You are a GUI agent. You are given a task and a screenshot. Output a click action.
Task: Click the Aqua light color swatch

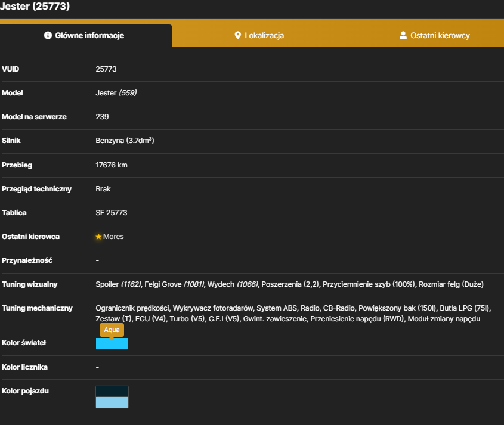click(x=112, y=343)
